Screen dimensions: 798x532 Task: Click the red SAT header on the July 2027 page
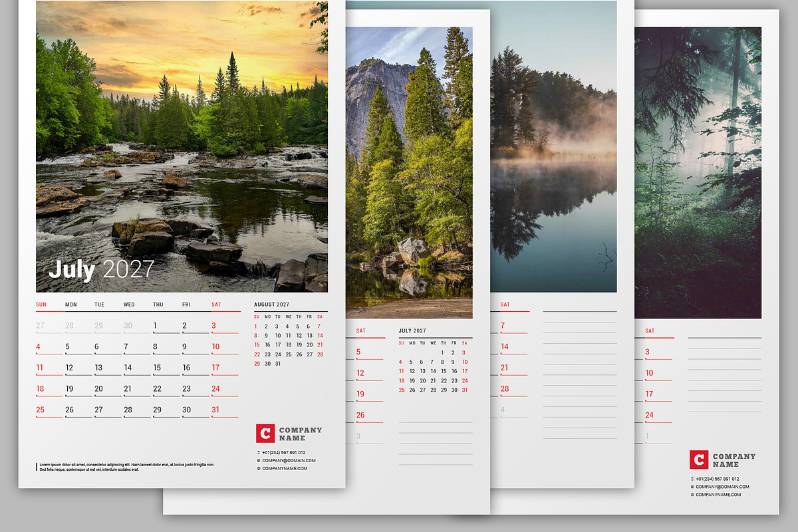pyautogui.click(x=216, y=305)
